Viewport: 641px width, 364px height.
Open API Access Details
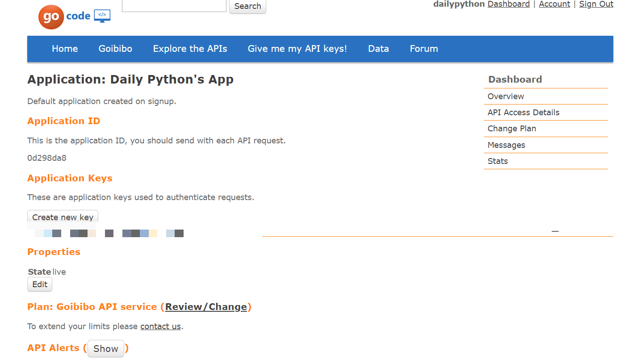[523, 112]
